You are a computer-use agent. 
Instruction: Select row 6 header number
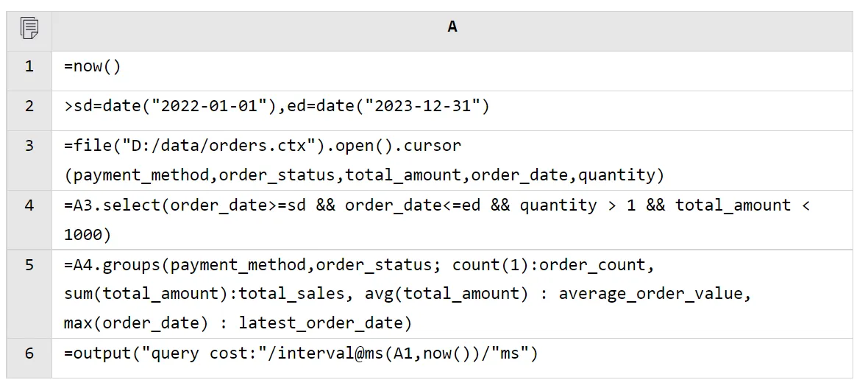coord(29,354)
